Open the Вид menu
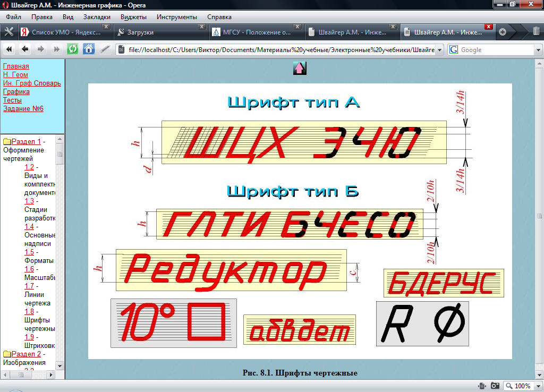 pyautogui.click(x=68, y=17)
